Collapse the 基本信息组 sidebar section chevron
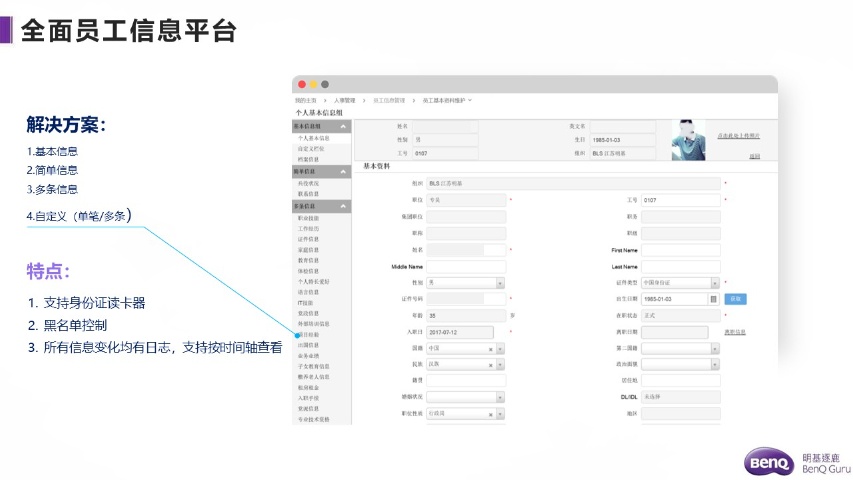Screen dimensions: 853x480 tap(343, 127)
